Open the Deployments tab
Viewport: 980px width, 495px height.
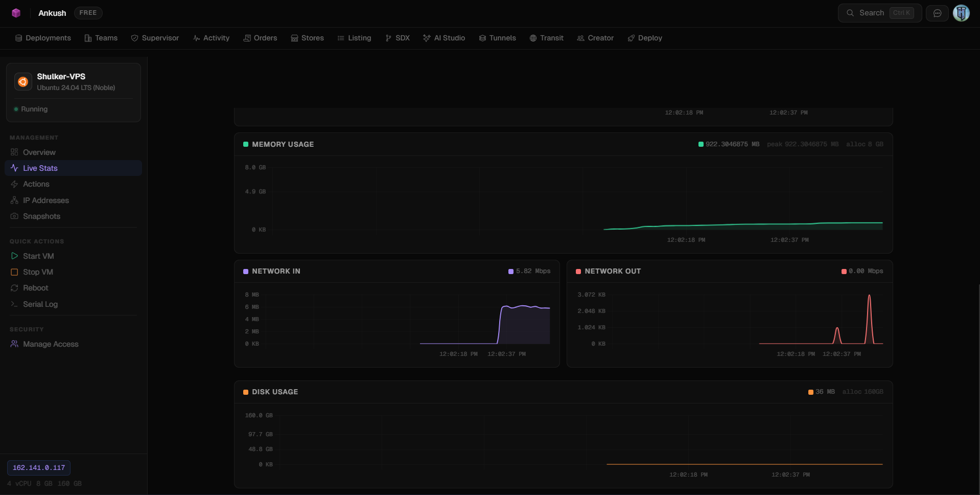[43, 38]
